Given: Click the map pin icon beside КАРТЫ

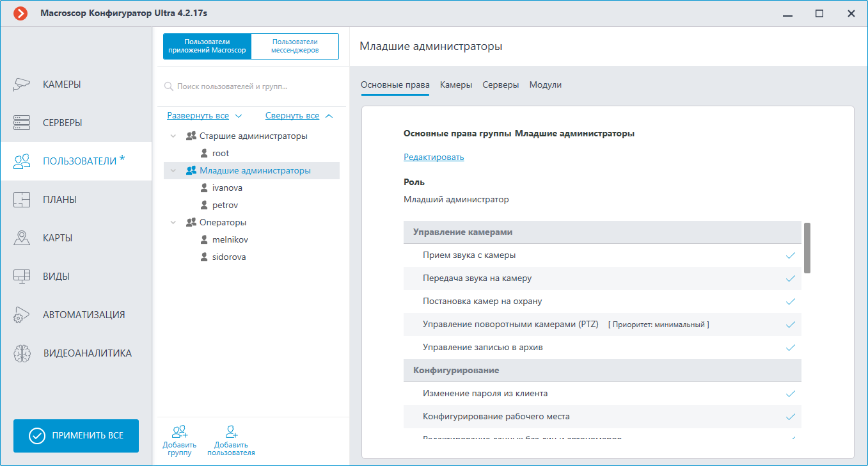Looking at the screenshot, I should [22, 237].
